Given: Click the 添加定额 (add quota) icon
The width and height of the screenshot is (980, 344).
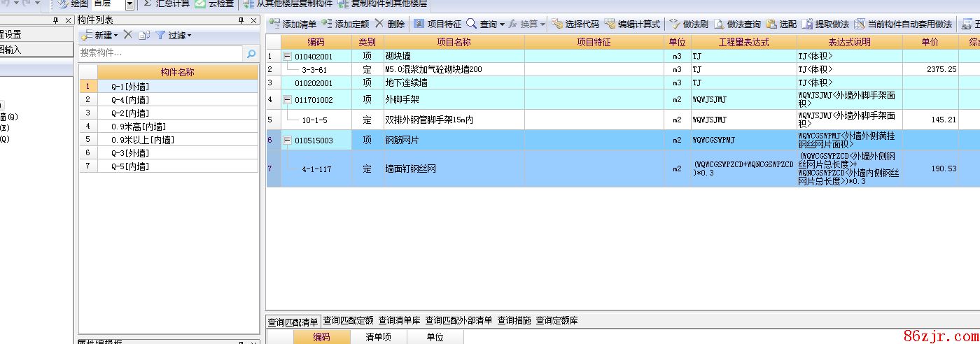Looking at the screenshot, I should click(327, 24).
